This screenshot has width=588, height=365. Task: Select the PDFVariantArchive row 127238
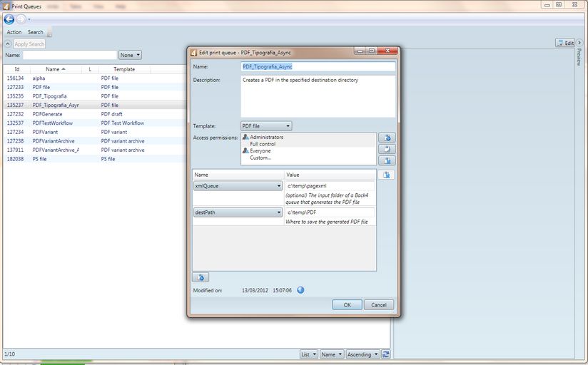[x=96, y=141]
